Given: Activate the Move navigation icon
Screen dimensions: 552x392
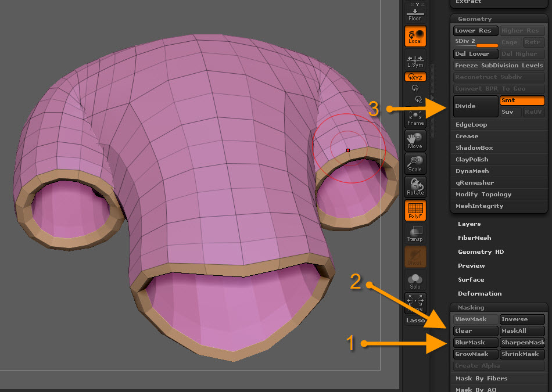Looking at the screenshot, I should pos(415,141).
